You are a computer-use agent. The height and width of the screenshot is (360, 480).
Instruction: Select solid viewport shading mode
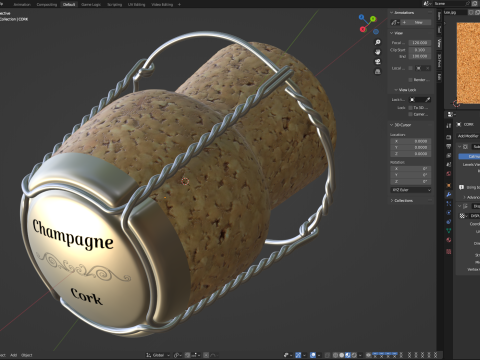(342, 355)
